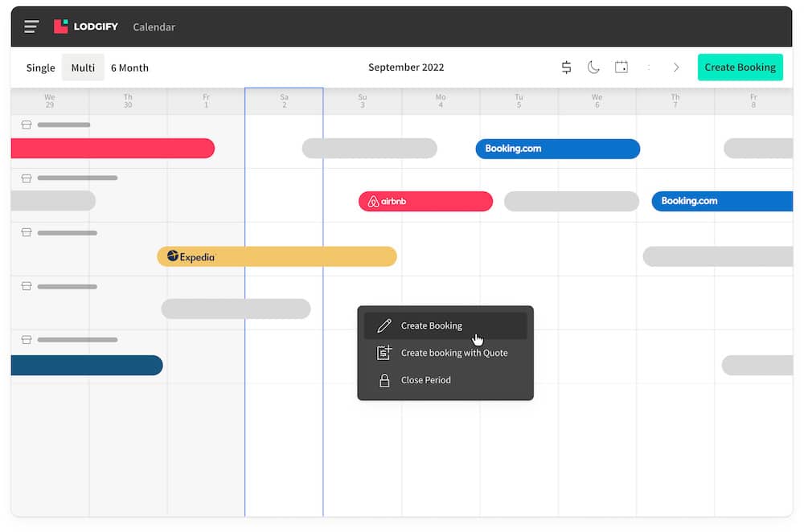Open the red booking bar in first row
This screenshot has width=804, height=532.
(113, 148)
